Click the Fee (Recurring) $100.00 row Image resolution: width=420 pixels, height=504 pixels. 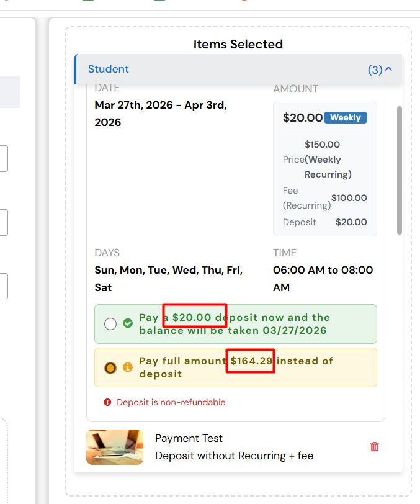pyautogui.click(x=324, y=198)
